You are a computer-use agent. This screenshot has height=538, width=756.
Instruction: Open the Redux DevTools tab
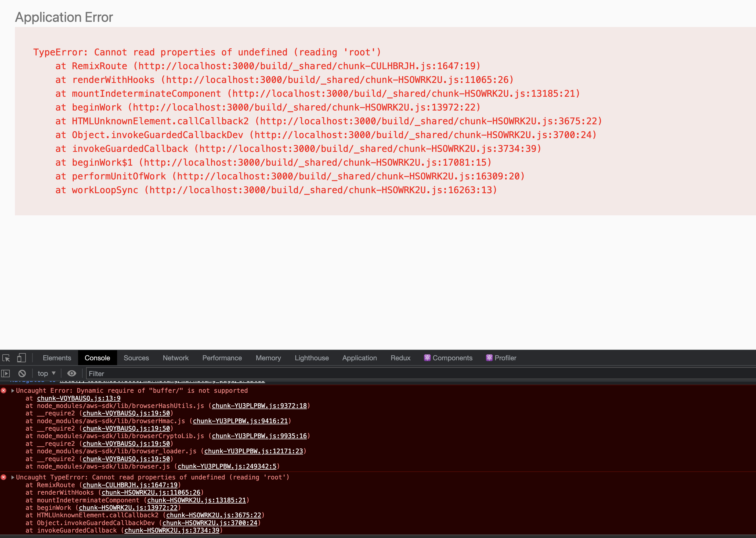click(x=400, y=358)
